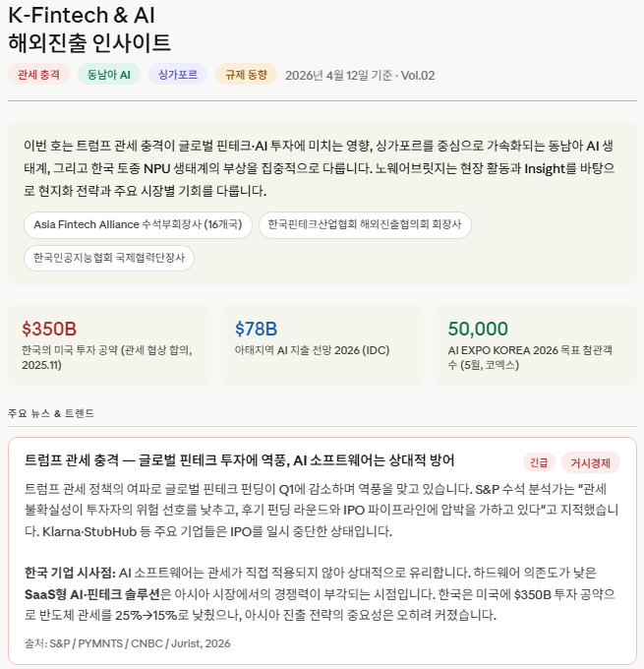This screenshot has height=669, width=644.
Task: Select the 한국인공지능협회 국제협력단장사 pill
Action: coord(109,258)
